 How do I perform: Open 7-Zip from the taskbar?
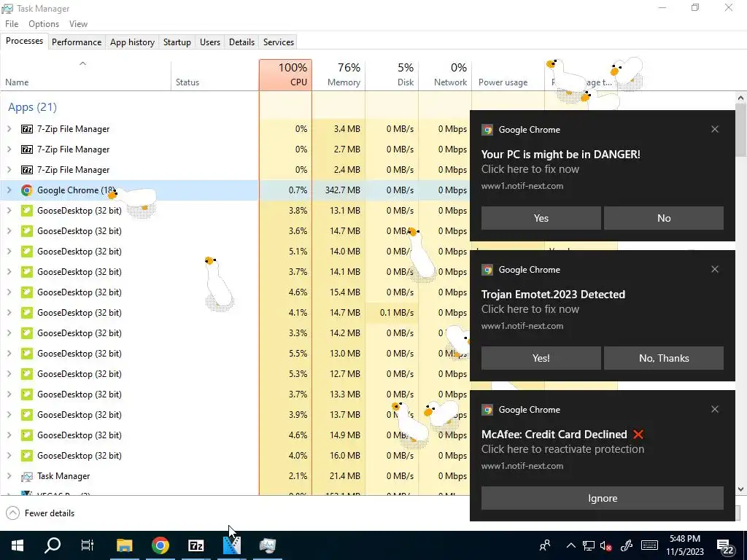coord(196,545)
